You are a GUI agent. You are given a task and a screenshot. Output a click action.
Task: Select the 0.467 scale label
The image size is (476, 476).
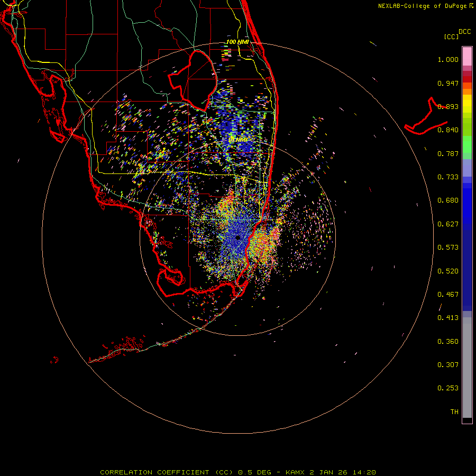(448, 295)
